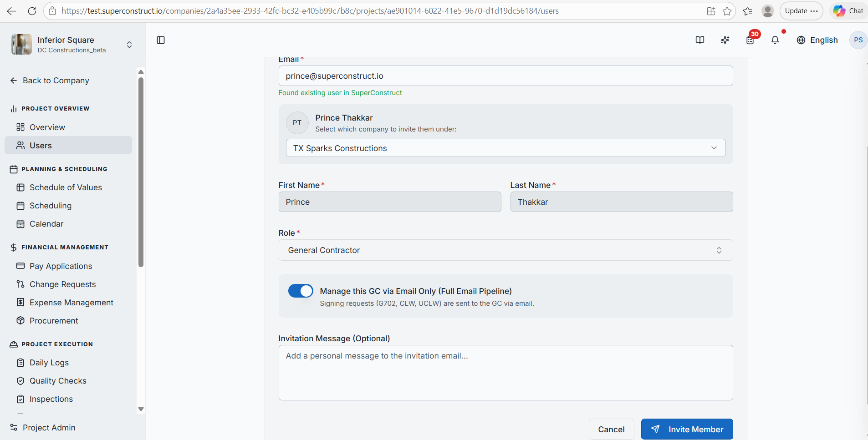868x440 pixels.
Task: Open Calendar in the sidebar
Action: [68, 224]
